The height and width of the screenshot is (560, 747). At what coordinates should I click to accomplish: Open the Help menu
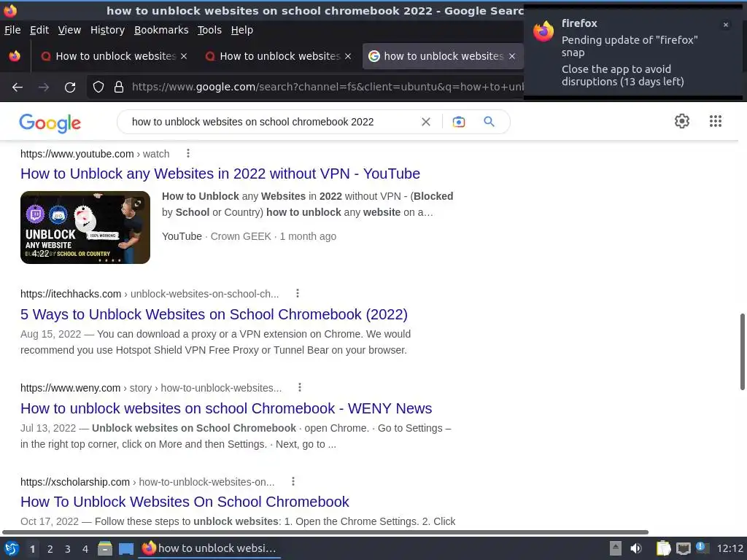click(x=241, y=30)
